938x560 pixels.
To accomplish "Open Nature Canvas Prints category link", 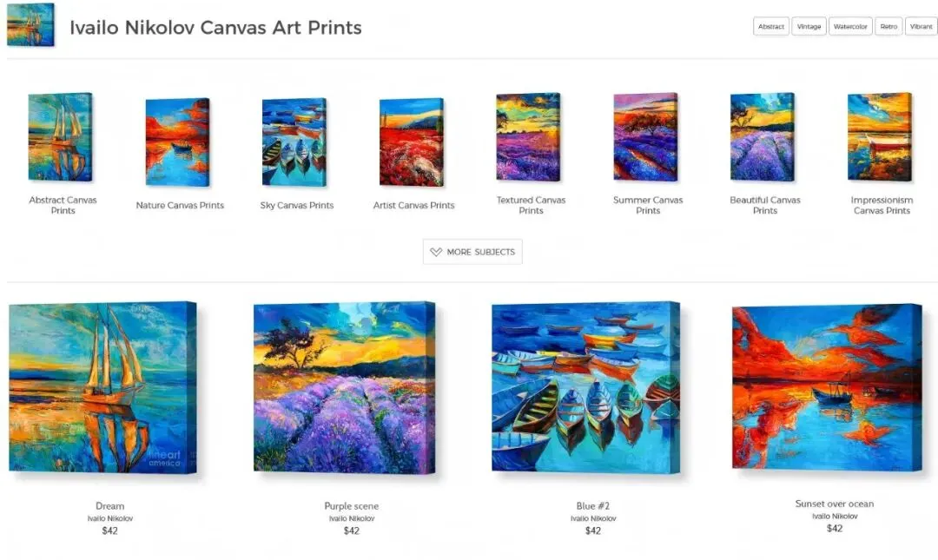I will [x=180, y=205].
